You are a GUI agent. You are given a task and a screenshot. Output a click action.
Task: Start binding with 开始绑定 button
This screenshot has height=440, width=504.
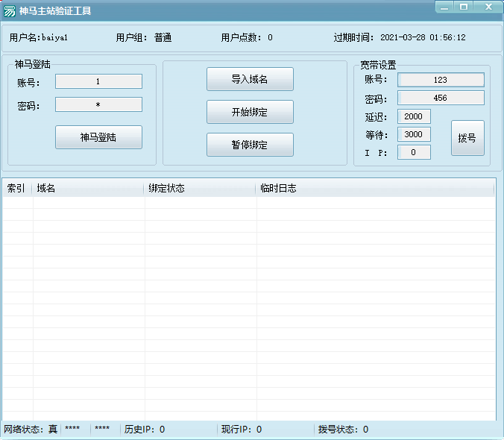pos(250,112)
